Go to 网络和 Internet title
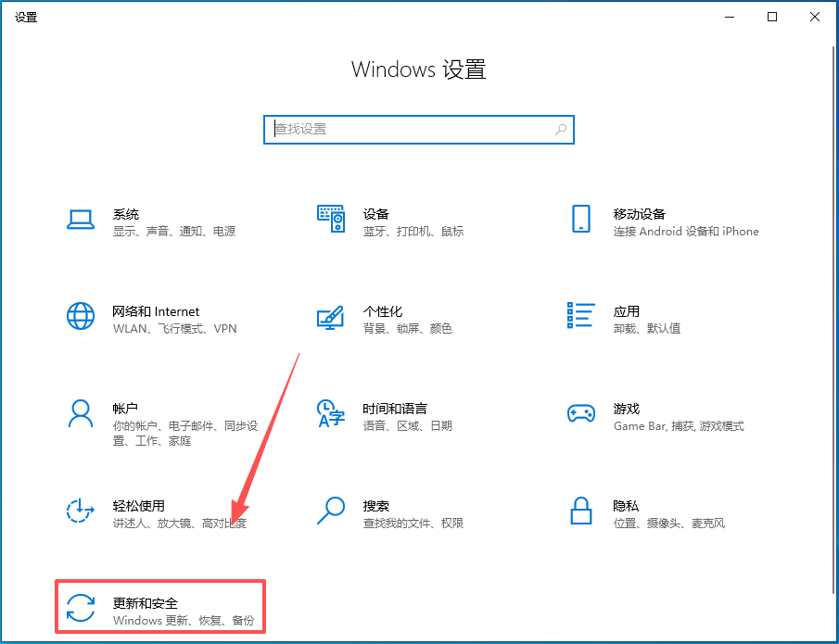 (x=156, y=311)
